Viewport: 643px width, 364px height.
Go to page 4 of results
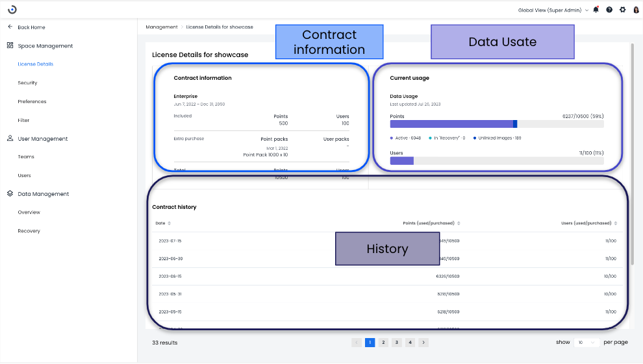pyautogui.click(x=410, y=343)
